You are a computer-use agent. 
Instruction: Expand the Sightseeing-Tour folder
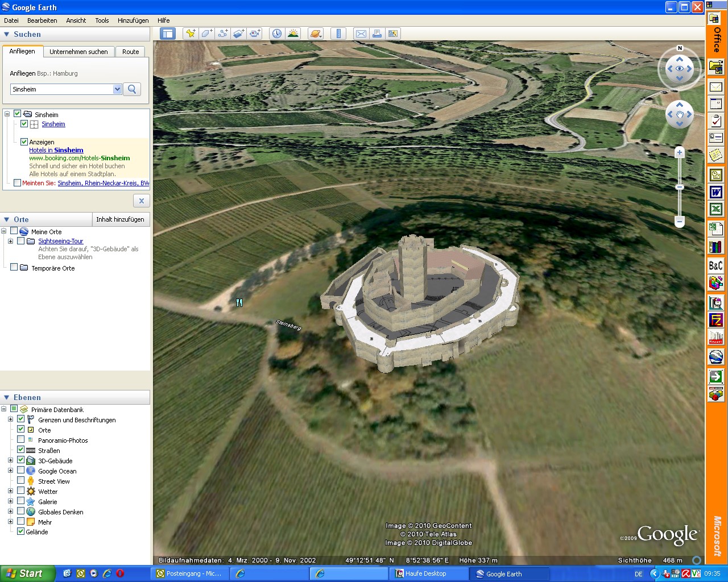[x=10, y=241]
